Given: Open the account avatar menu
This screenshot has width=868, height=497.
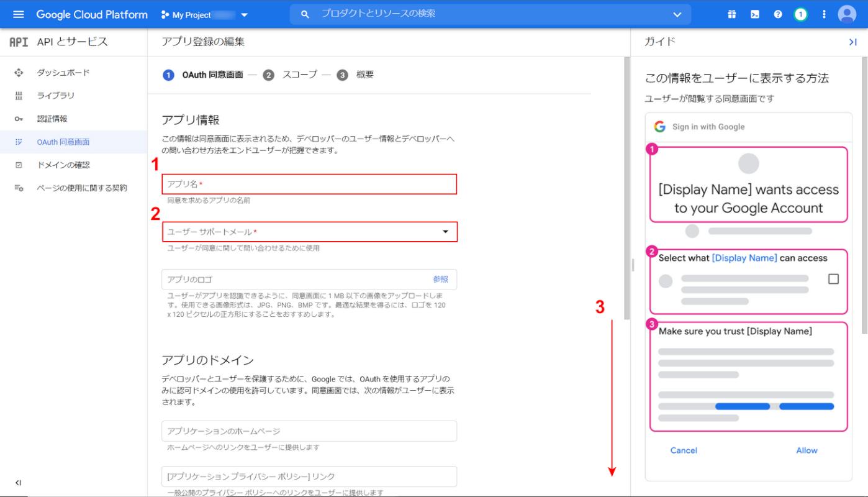Looking at the screenshot, I should pyautogui.click(x=847, y=14).
